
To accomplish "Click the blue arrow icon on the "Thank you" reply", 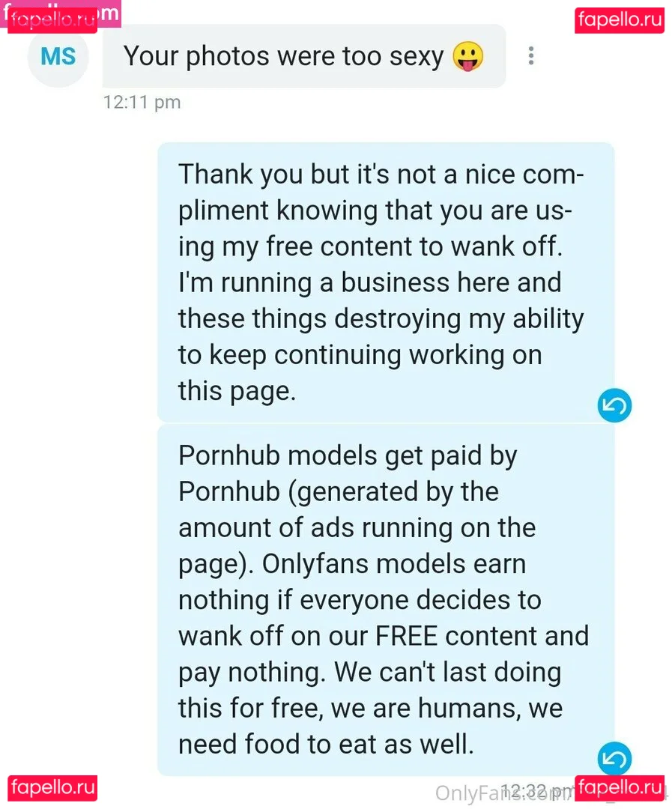I will (x=614, y=406).
